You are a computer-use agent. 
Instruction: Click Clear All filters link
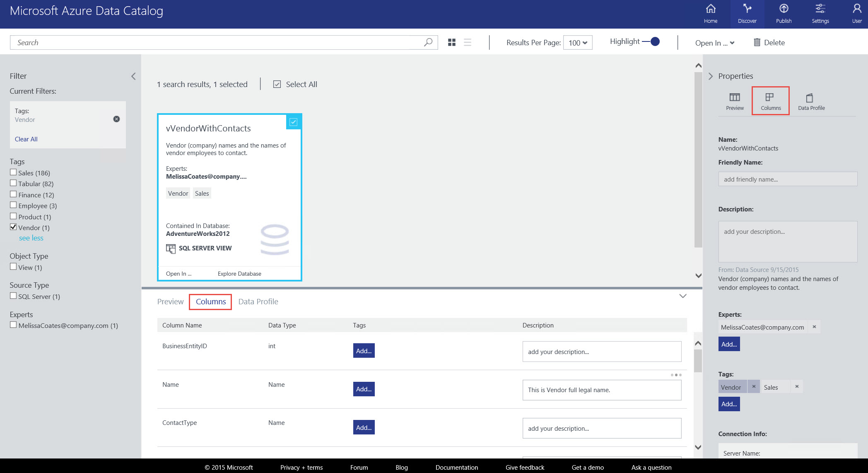[x=26, y=139]
